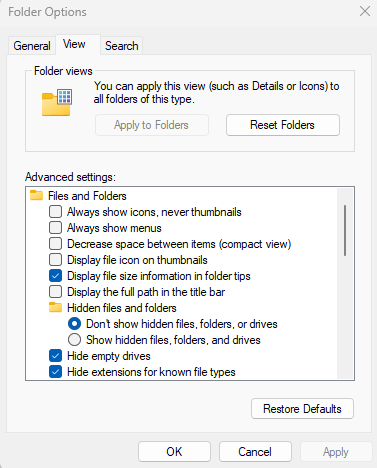Click the Folder views folder icon
The height and width of the screenshot is (468, 377).
57,103
